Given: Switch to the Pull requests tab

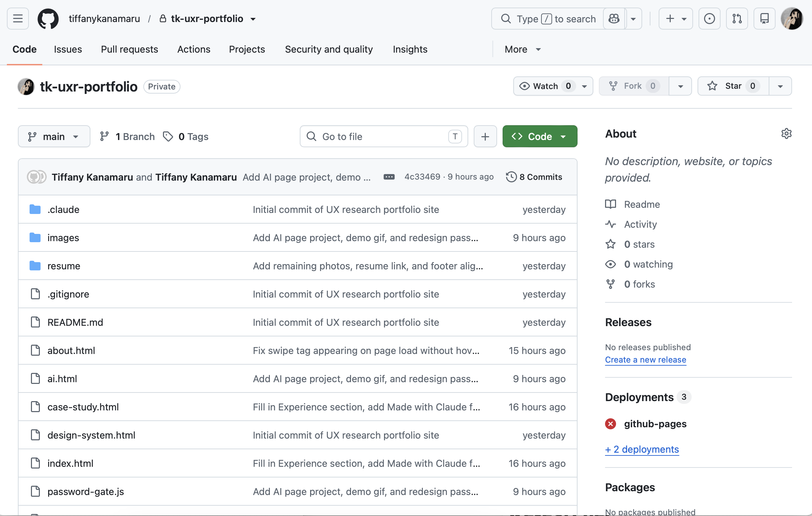Looking at the screenshot, I should point(130,49).
